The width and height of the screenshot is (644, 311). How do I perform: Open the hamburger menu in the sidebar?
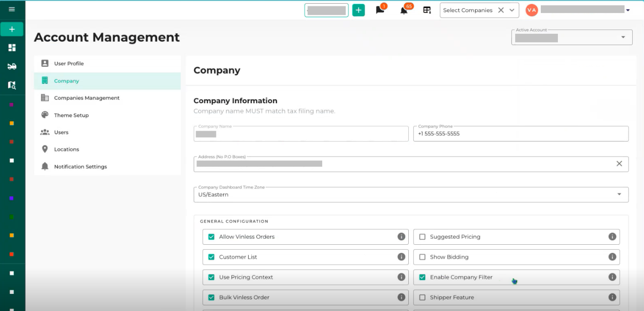click(12, 9)
